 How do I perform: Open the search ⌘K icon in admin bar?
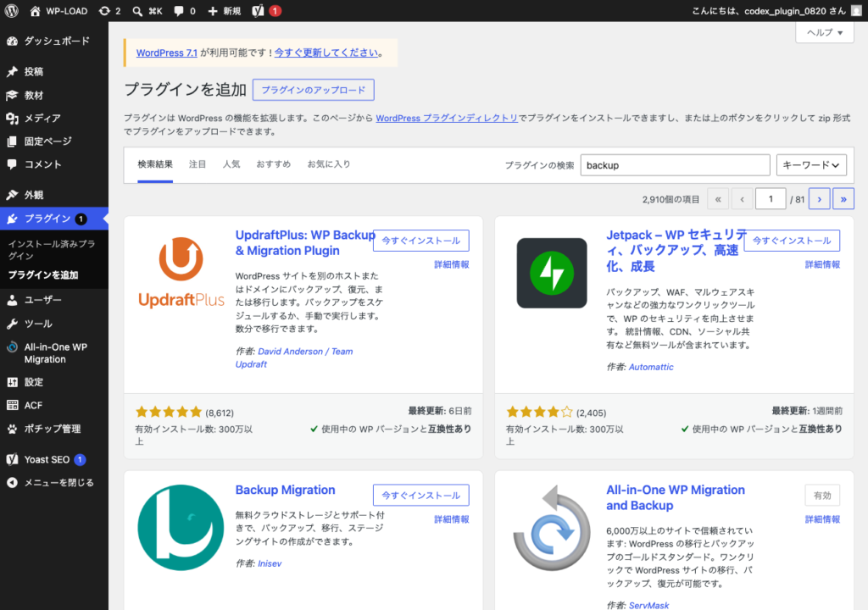pyautogui.click(x=147, y=11)
